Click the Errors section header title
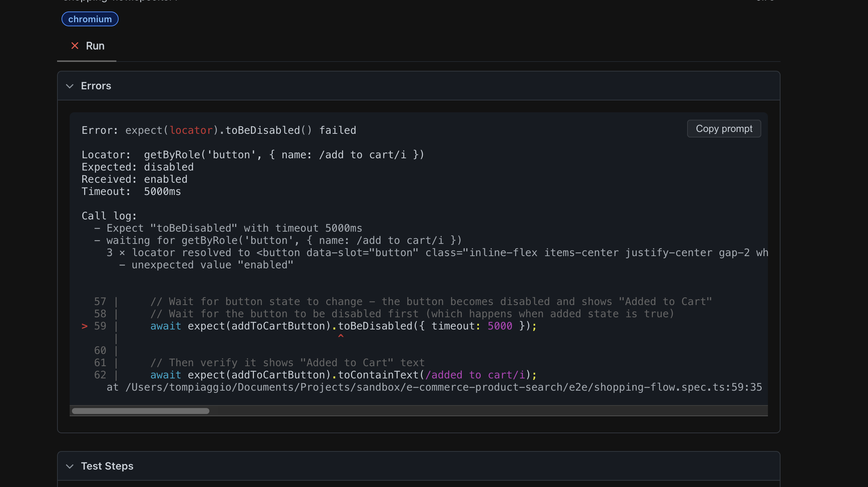The height and width of the screenshot is (487, 868). coord(96,86)
